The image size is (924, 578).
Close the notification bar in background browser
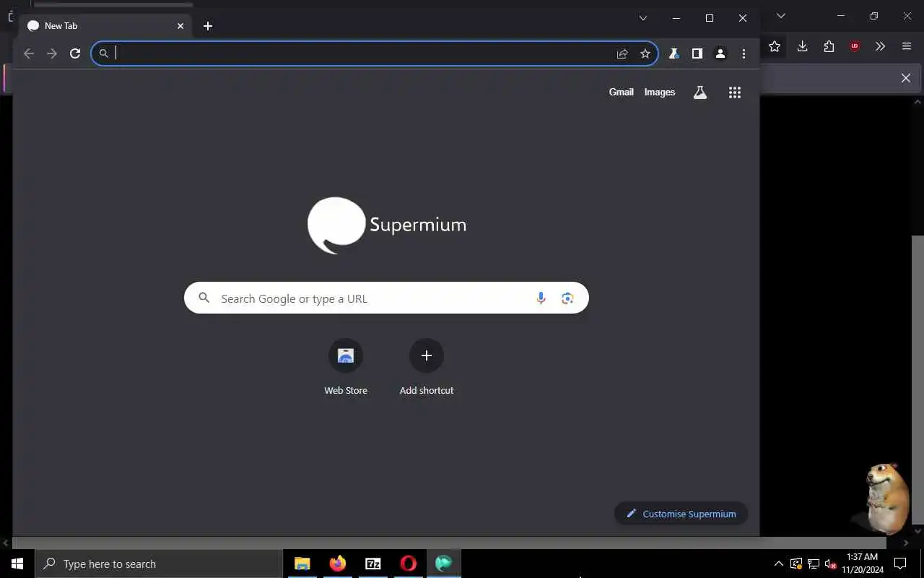click(x=906, y=78)
